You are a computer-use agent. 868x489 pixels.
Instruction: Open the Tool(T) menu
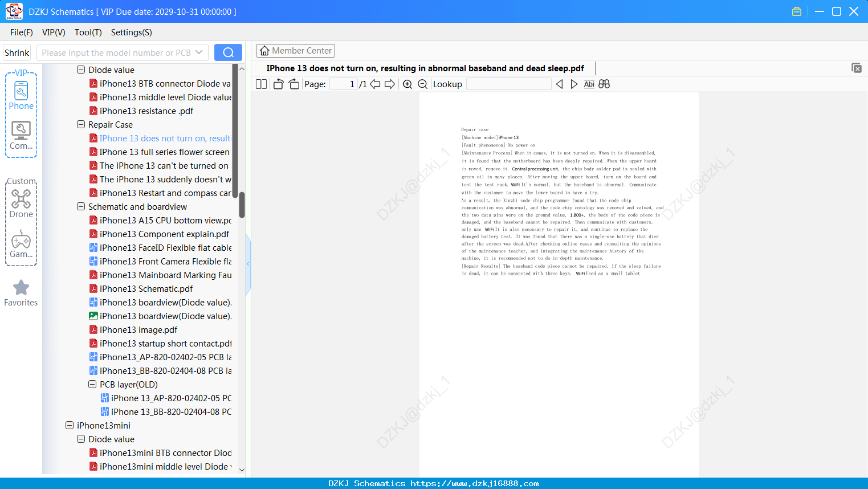click(x=88, y=32)
